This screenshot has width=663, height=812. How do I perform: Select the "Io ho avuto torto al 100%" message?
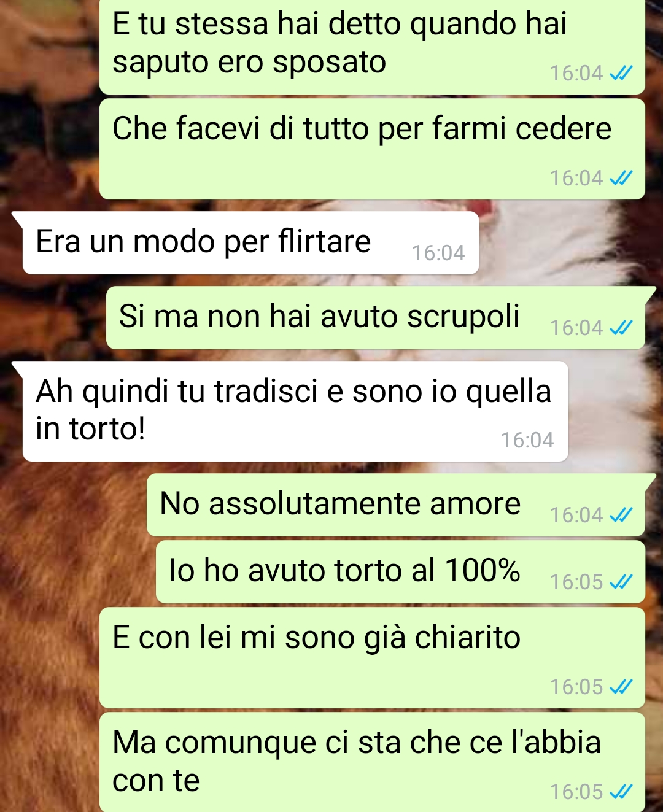pyautogui.click(x=400, y=572)
